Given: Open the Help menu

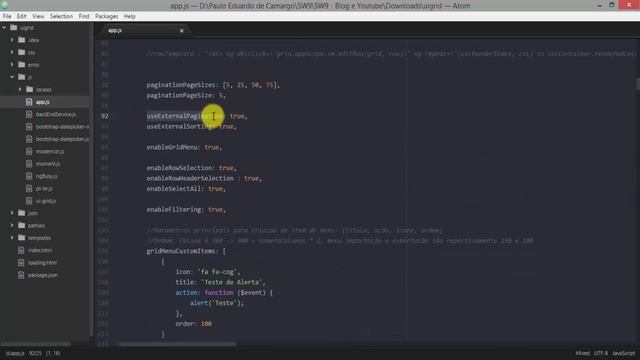Looking at the screenshot, I should [x=129, y=16].
